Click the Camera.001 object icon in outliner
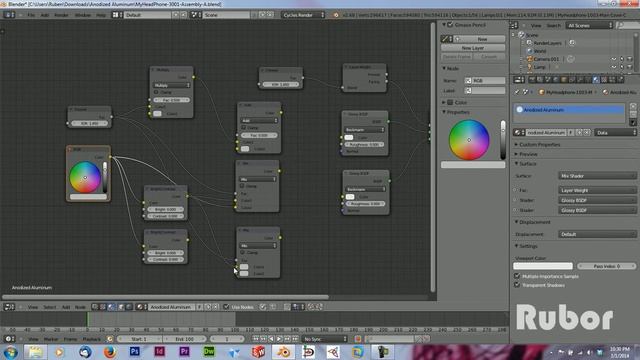The image size is (640, 360). pos(530,59)
